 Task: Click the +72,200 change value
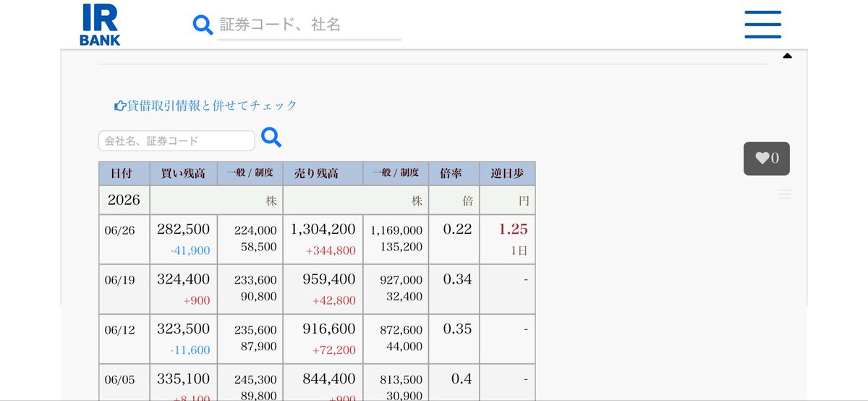pyautogui.click(x=334, y=350)
